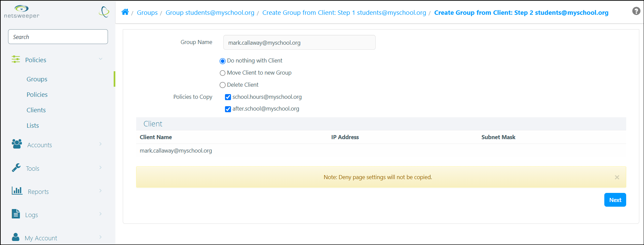Open help via question mark icon

[x=636, y=11]
